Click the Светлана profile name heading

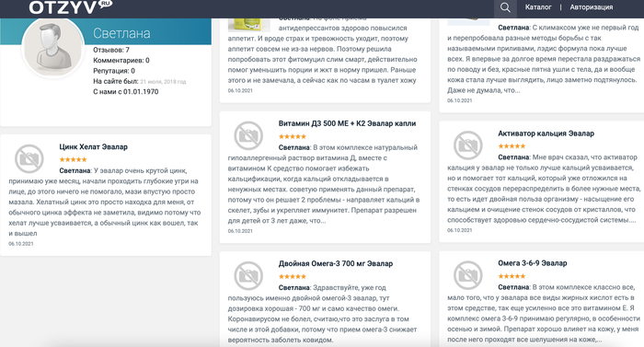(121, 33)
